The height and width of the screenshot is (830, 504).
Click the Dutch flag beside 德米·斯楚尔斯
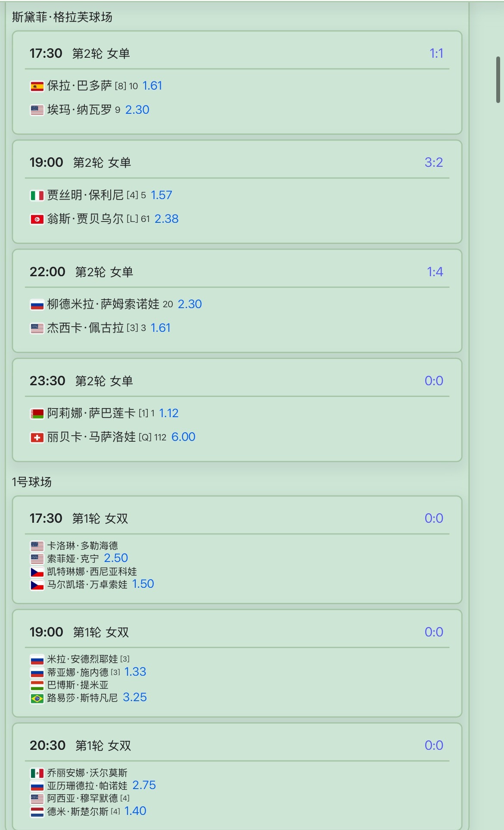pyautogui.click(x=37, y=812)
